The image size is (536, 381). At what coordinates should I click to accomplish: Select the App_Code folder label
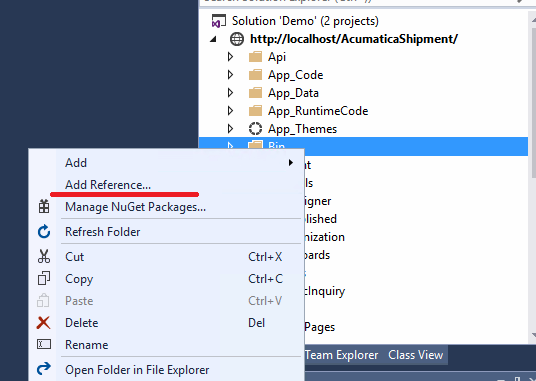tap(295, 75)
